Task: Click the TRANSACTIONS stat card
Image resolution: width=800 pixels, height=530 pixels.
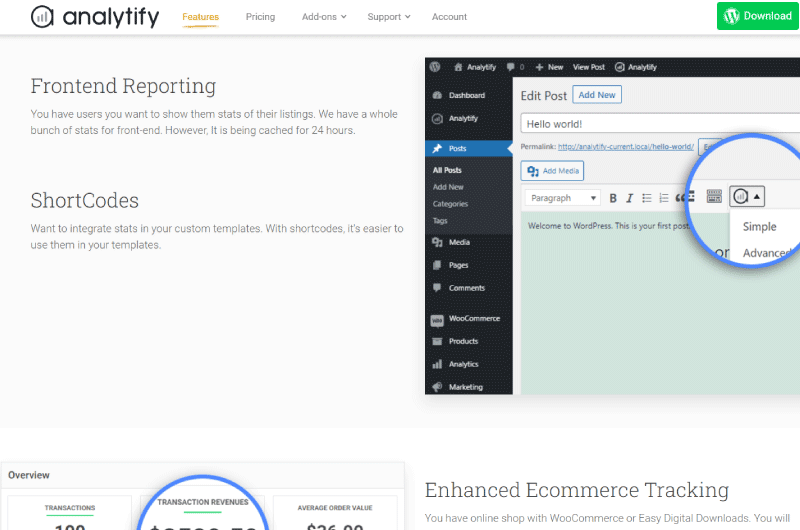Action: pos(69,513)
